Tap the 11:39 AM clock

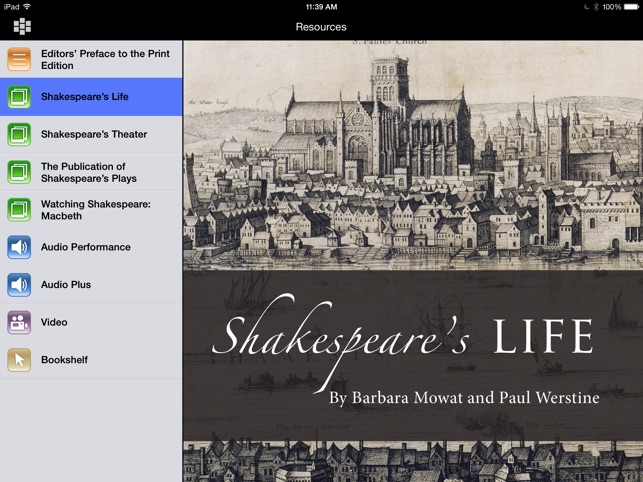(322, 7)
